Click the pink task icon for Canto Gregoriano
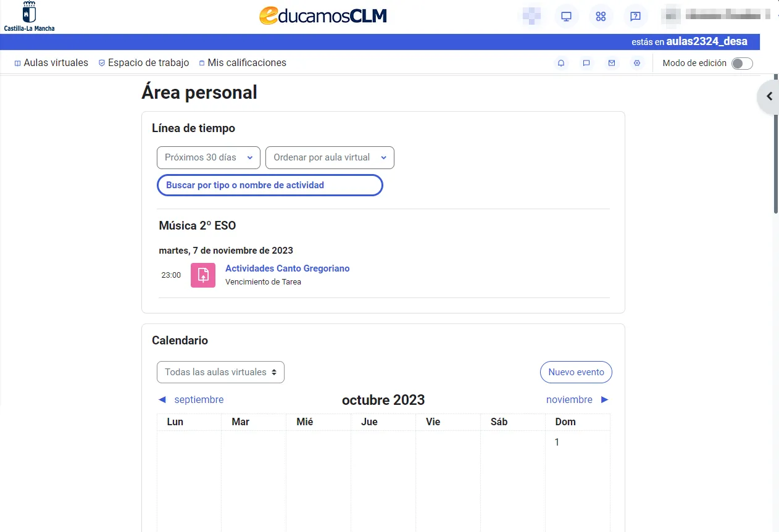 [x=203, y=275]
